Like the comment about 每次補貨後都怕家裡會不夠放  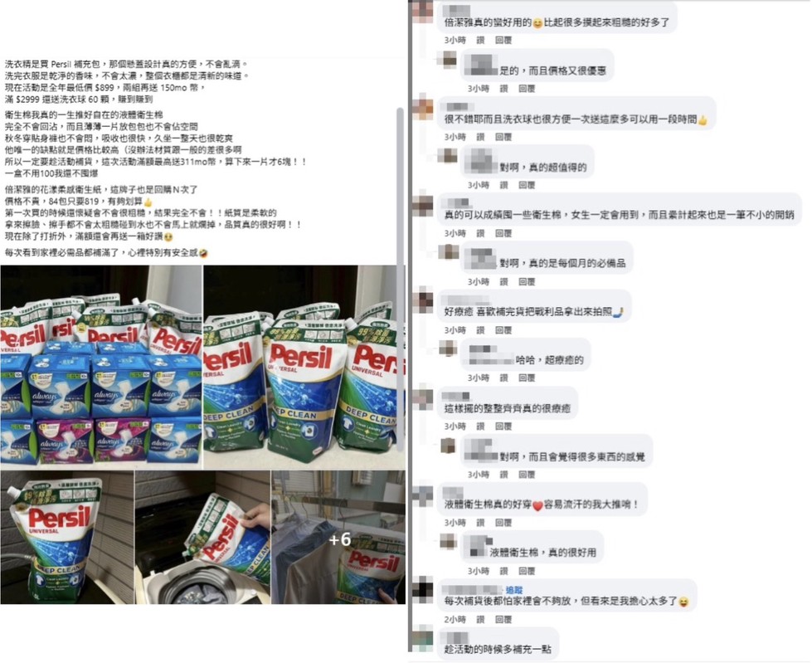tap(480, 620)
